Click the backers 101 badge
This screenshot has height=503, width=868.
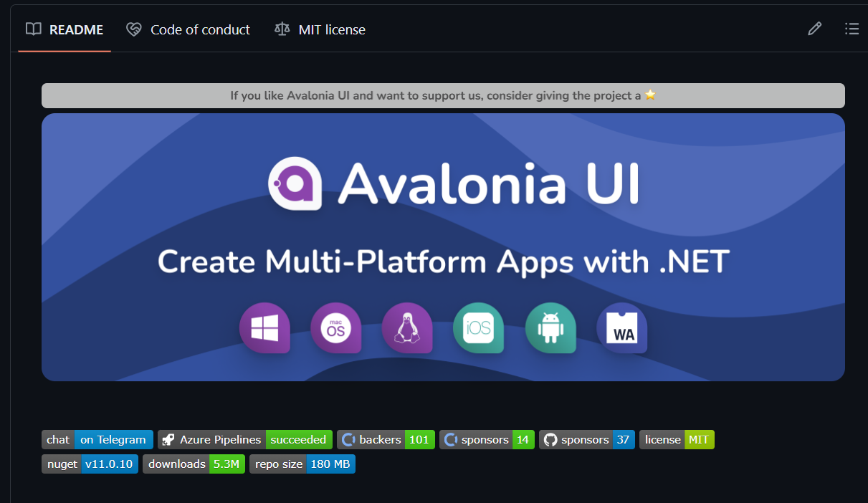coord(386,439)
